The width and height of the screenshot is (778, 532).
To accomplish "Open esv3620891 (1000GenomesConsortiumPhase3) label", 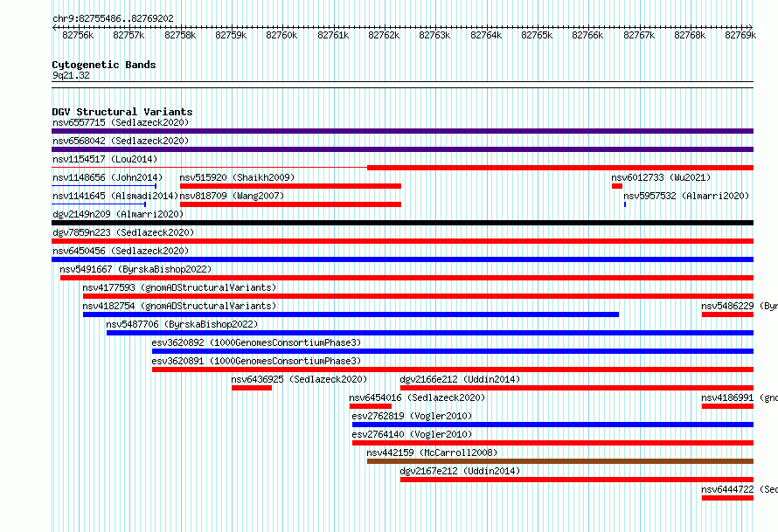I will 256,361.
